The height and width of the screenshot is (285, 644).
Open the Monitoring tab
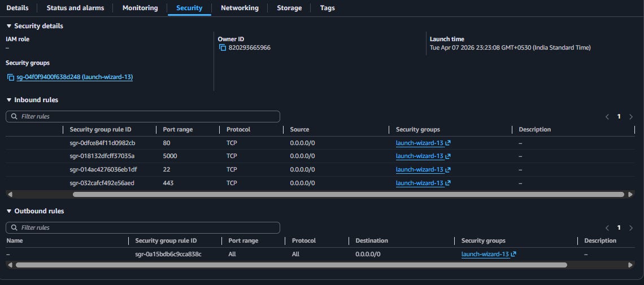click(140, 8)
